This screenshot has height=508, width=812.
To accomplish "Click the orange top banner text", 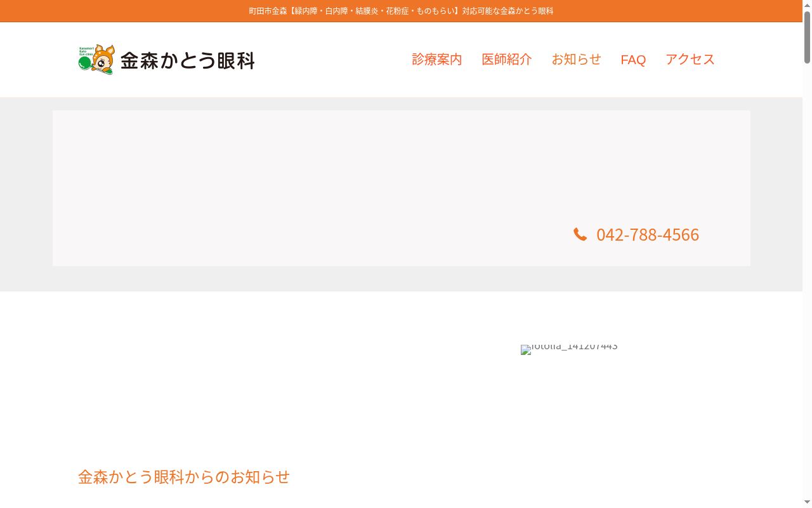I will pos(401,11).
